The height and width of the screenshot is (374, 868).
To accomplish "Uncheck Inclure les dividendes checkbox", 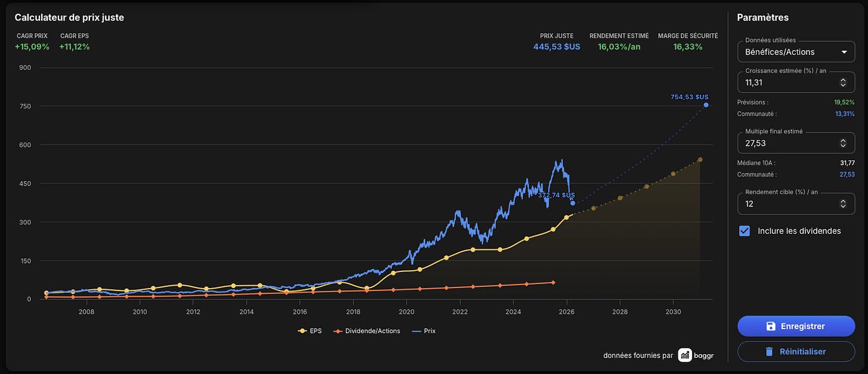I will (x=745, y=231).
